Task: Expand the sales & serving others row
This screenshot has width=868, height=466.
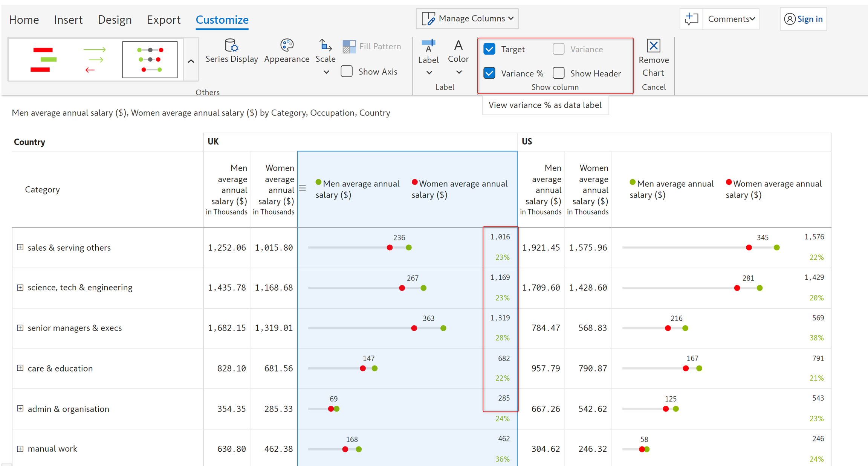Action: point(20,247)
